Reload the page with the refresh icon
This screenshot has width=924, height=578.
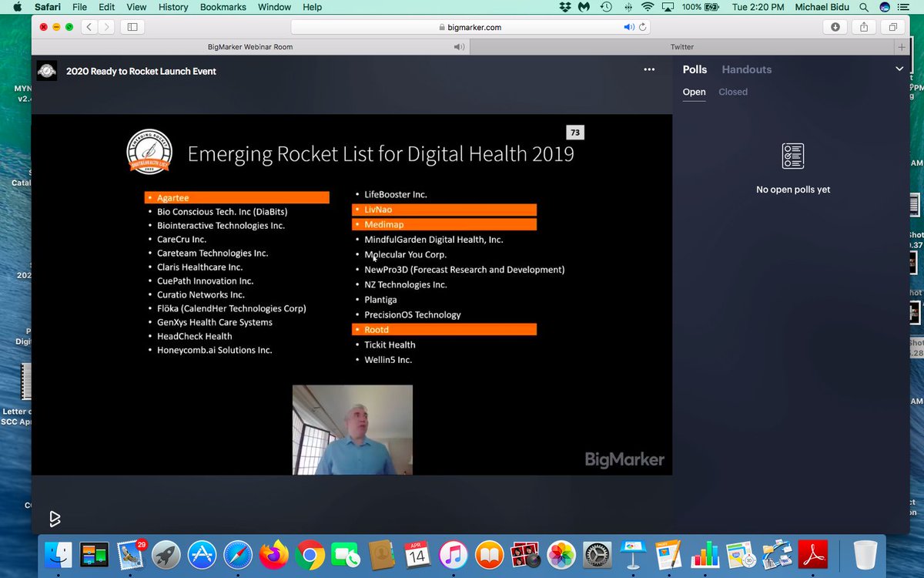tap(643, 27)
